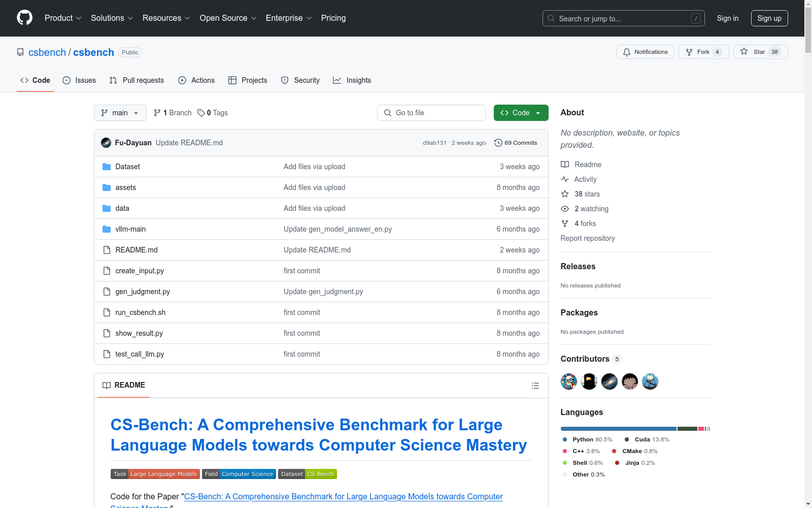Open the csbench owner link
812x508 pixels.
coord(47,52)
